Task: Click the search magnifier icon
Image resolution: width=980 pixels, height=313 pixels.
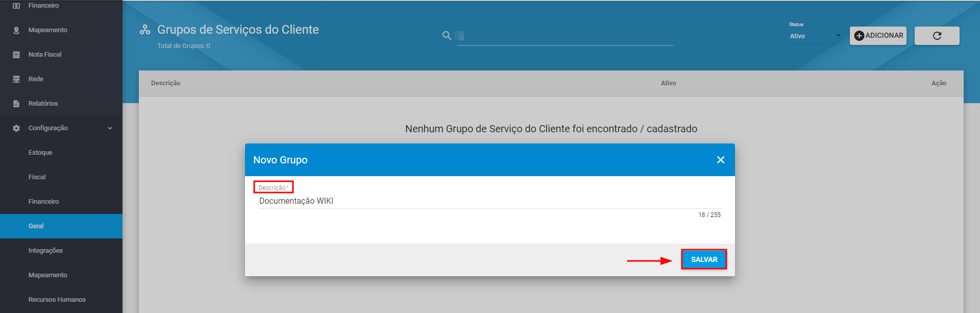Action: (447, 35)
